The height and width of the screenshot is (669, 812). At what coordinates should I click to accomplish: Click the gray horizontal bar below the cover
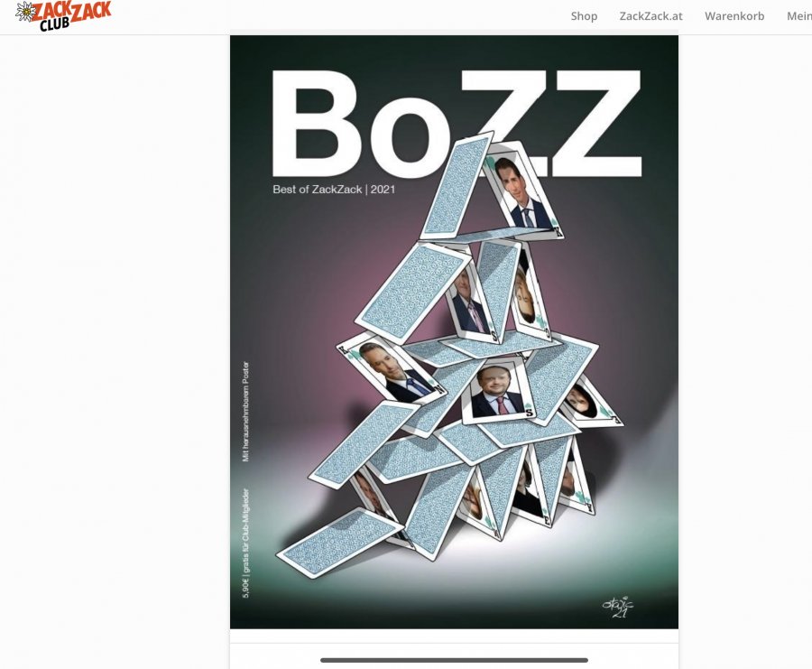coord(454,660)
